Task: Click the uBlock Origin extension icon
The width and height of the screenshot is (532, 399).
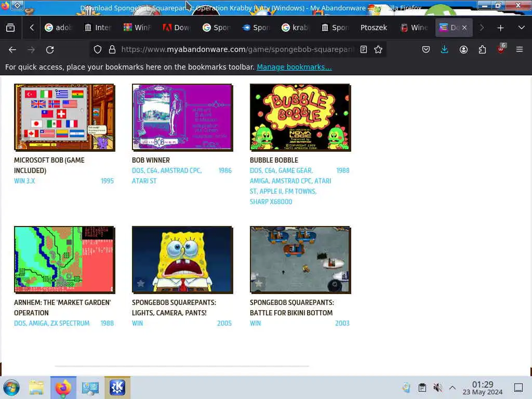Action: click(x=501, y=49)
